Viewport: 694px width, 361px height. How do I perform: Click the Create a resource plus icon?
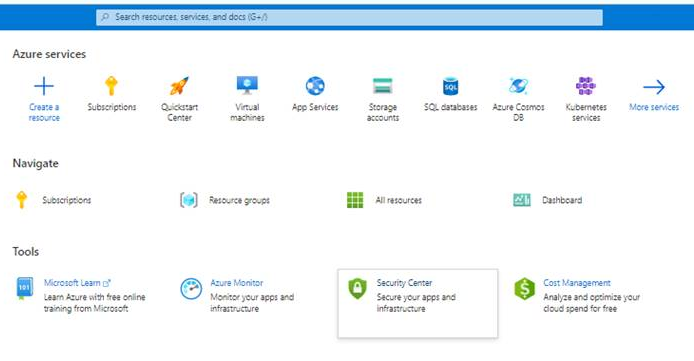[x=44, y=86]
